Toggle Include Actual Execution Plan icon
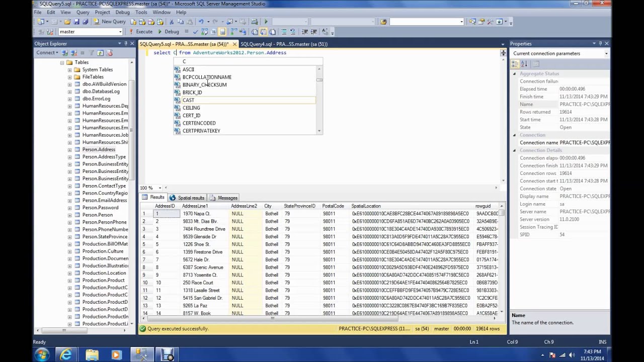Viewport: 644px width, 362px height. point(233,32)
